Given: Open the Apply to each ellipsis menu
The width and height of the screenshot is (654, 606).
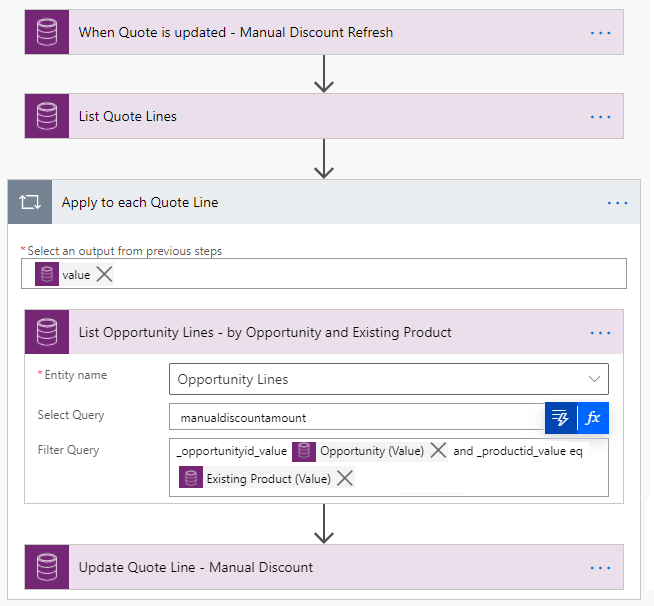Looking at the screenshot, I should 617,202.
